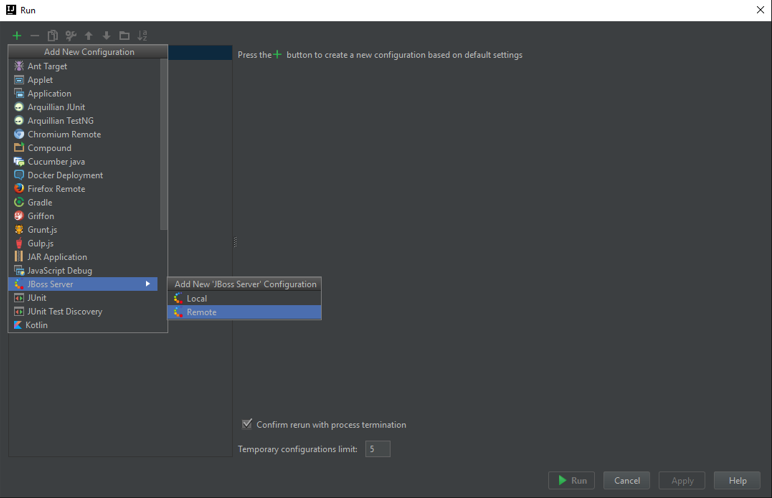Viewport: 772px width, 498px height.
Task: Click the Move Down arrow icon
Action: 106,35
